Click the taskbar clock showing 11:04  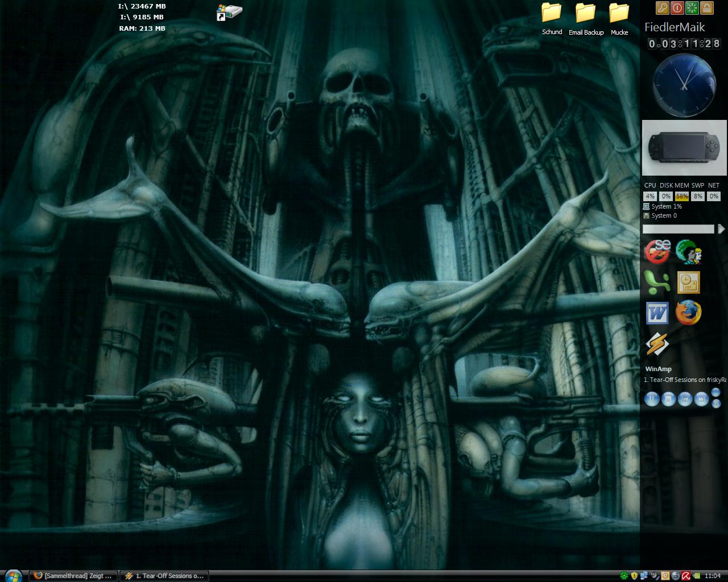[713, 576]
